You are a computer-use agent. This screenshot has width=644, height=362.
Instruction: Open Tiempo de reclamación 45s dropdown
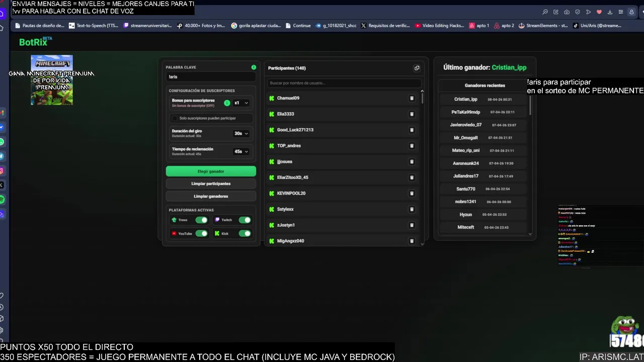tap(241, 151)
